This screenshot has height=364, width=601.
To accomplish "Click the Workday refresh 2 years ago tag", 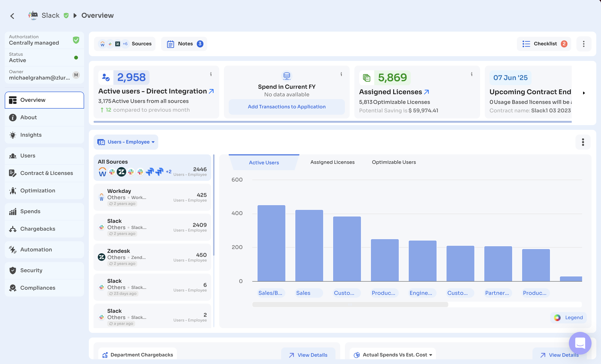I will pos(122,204).
